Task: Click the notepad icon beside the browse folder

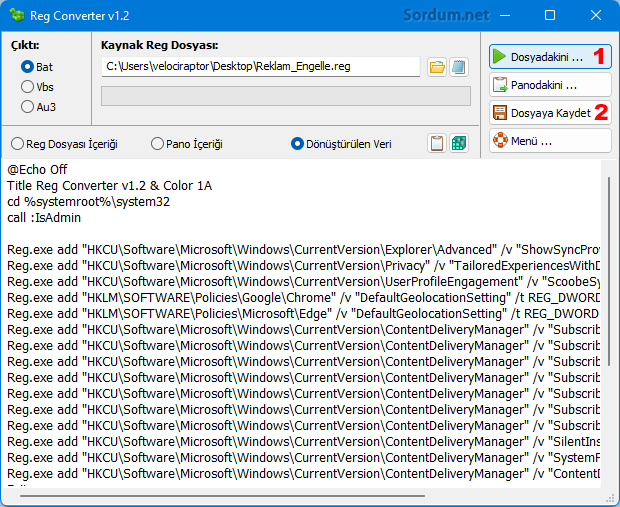Action: (458, 67)
